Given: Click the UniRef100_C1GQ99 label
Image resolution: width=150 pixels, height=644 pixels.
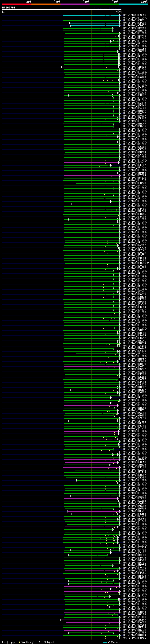Looking at the screenshot, I should (135, 51).
